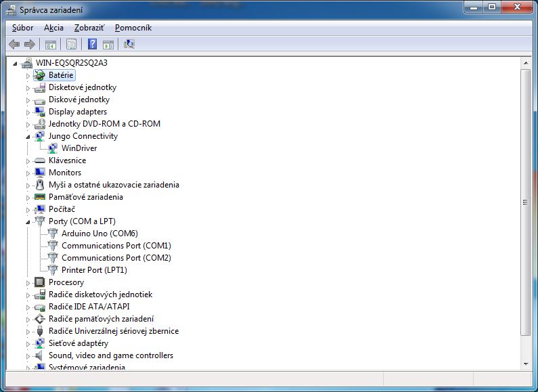
Task: Maximize the Správca zariadení window
Action: coord(492,7)
